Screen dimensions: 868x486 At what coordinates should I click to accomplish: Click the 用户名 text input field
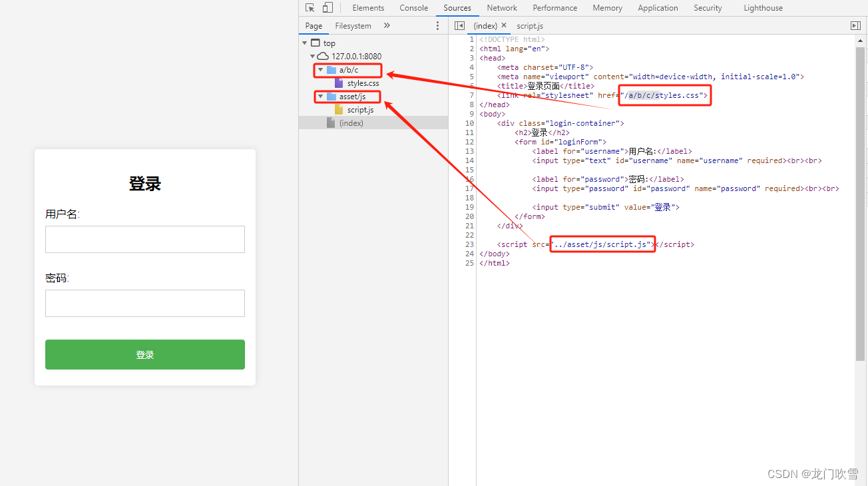(145, 239)
